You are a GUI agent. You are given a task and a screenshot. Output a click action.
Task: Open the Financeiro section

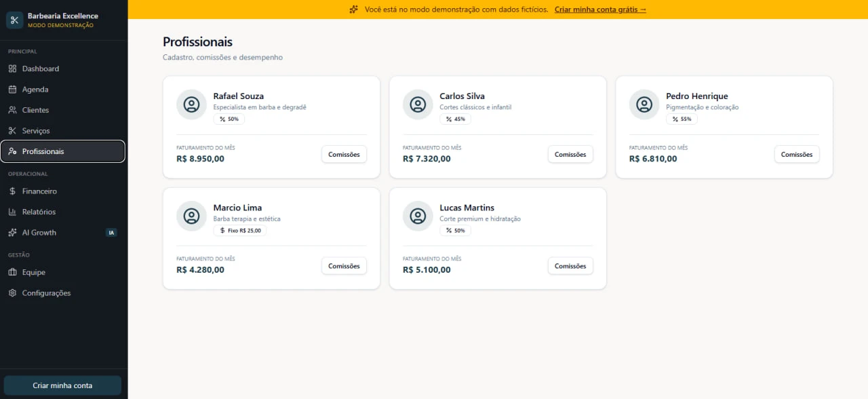pyautogui.click(x=63, y=191)
